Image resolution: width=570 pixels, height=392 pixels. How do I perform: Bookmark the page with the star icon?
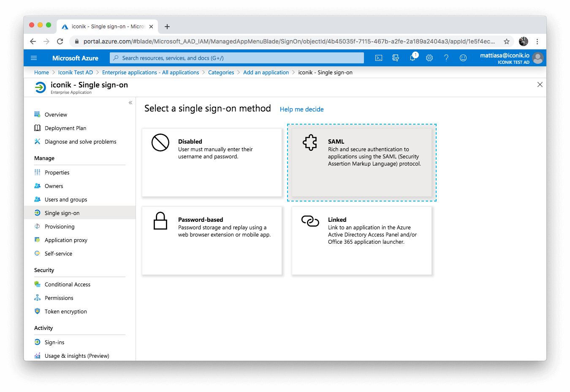pyautogui.click(x=506, y=41)
